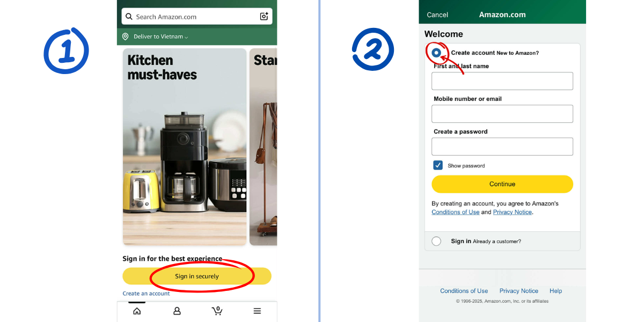
Task: Click the Mobile number or email field
Action: point(502,114)
